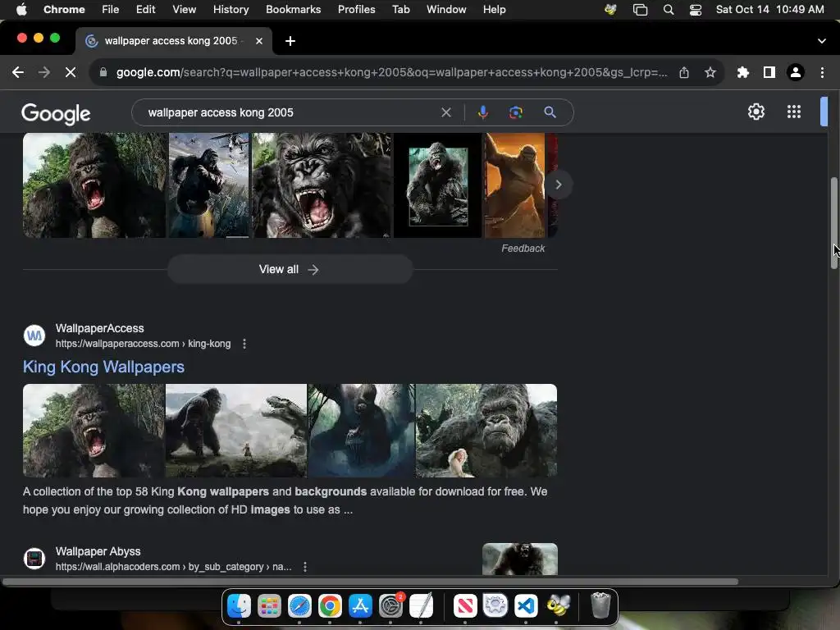Open the Chrome extensions puzzle icon
840x630 pixels.
click(742, 72)
